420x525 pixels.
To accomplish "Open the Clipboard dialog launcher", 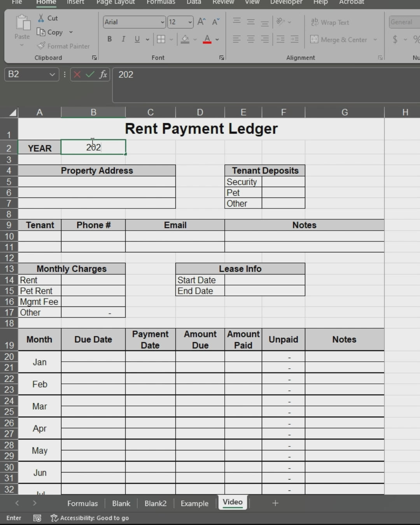I will point(94,58).
